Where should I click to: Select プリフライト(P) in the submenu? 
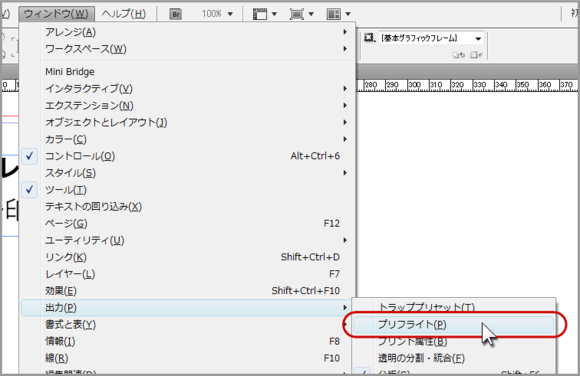(x=453, y=325)
